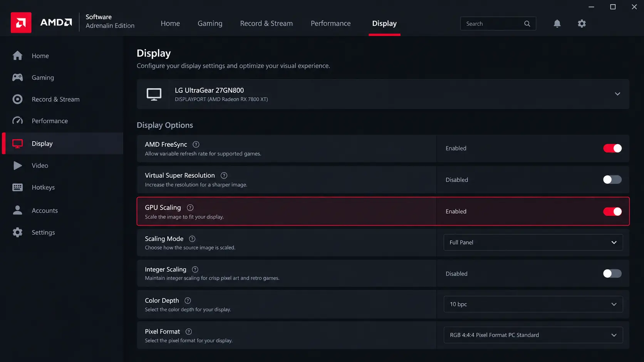Open Hotkeys label in the sidebar
Image resolution: width=644 pixels, height=362 pixels.
(43, 187)
